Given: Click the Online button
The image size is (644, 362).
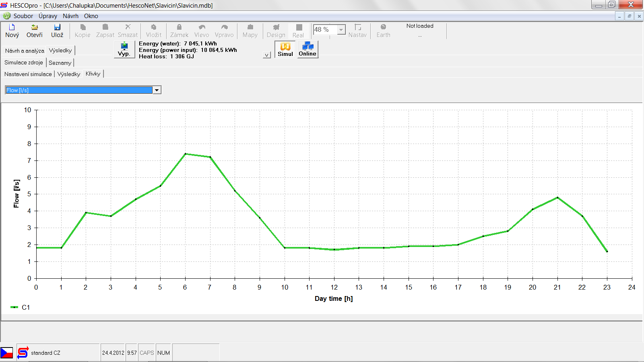Looking at the screenshot, I should [308, 49].
